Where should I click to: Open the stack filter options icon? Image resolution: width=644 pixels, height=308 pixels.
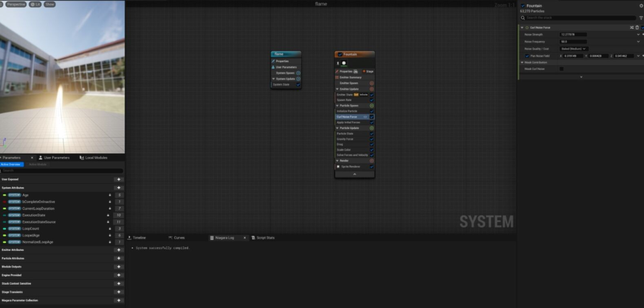pyautogui.click(x=640, y=18)
